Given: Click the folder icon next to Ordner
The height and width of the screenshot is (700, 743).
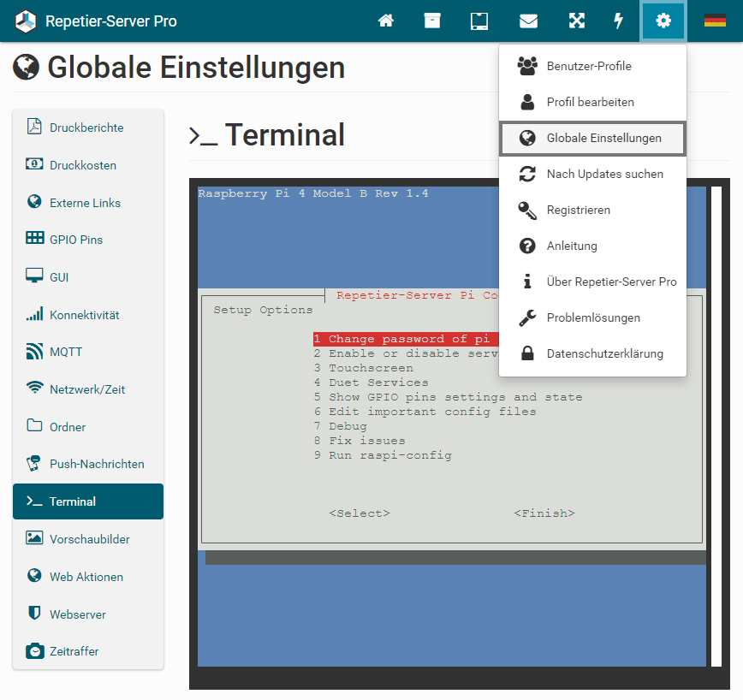Looking at the screenshot, I should pyautogui.click(x=34, y=424).
